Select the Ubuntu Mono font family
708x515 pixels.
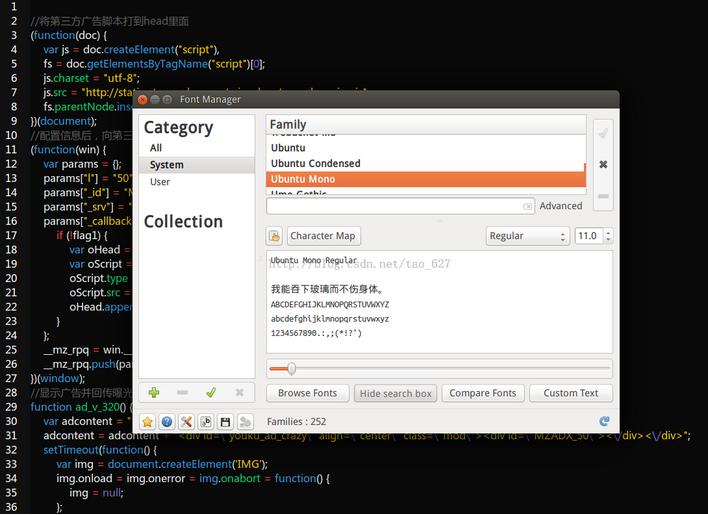(x=426, y=179)
